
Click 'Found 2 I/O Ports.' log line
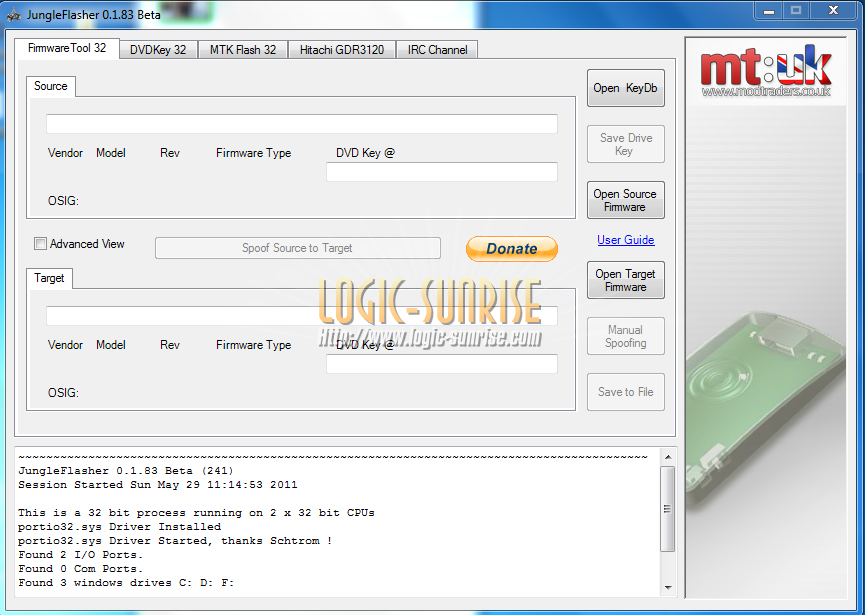point(81,554)
